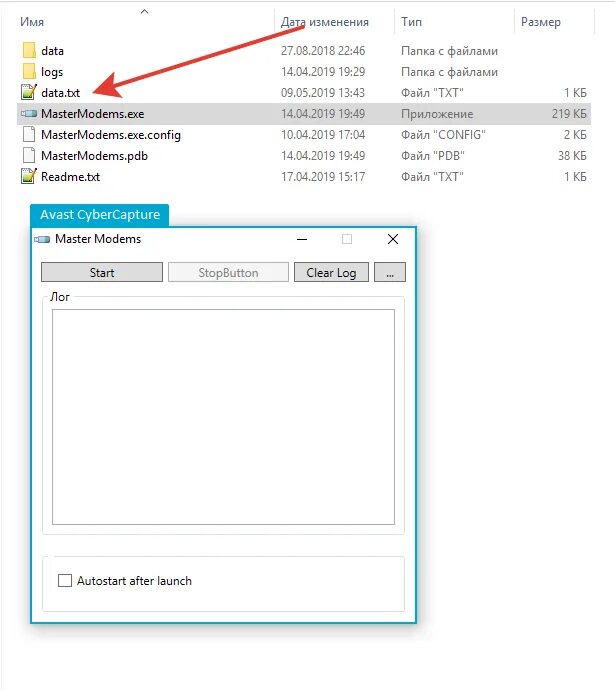
Task: Minimize the Master Modems window
Action: (x=302, y=239)
